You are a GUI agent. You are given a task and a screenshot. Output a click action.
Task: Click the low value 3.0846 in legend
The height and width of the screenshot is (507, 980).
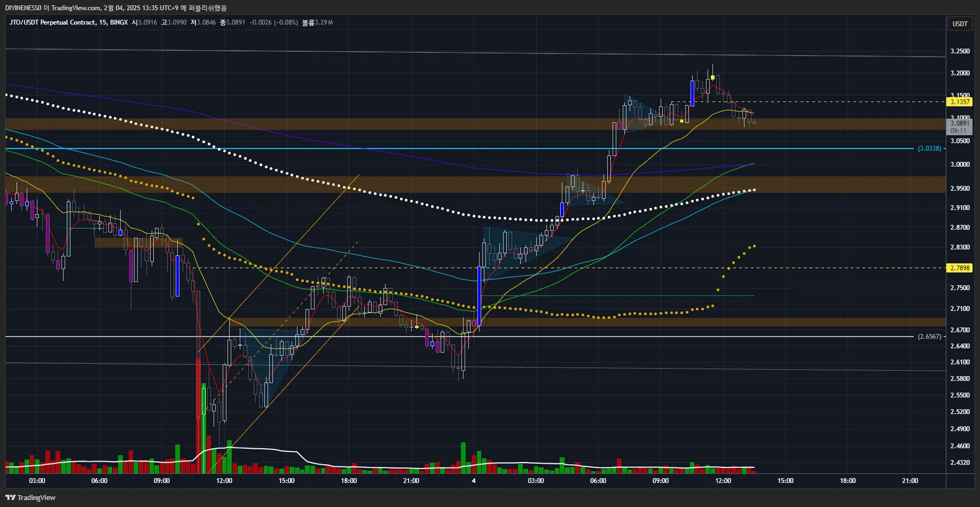click(x=206, y=22)
